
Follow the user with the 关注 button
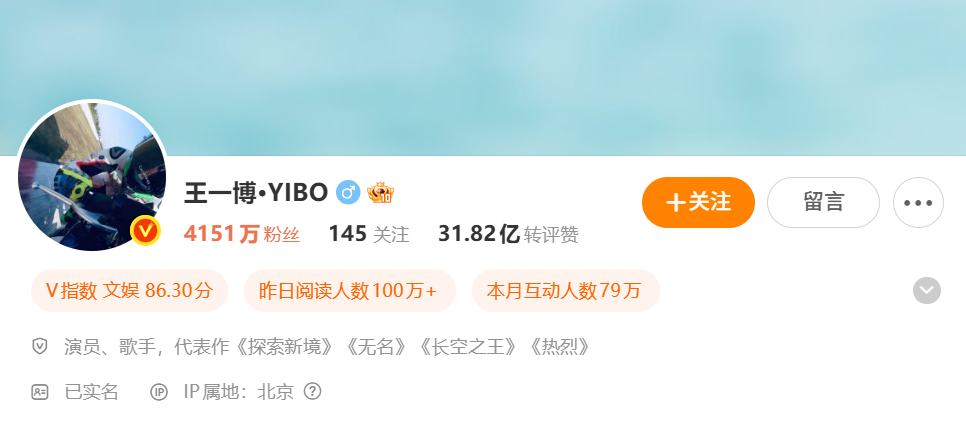point(698,203)
